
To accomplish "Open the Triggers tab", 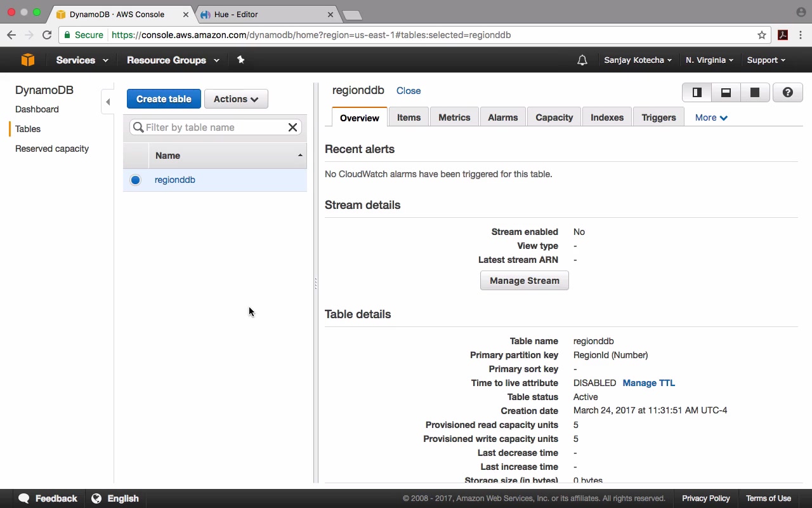I will 658,117.
